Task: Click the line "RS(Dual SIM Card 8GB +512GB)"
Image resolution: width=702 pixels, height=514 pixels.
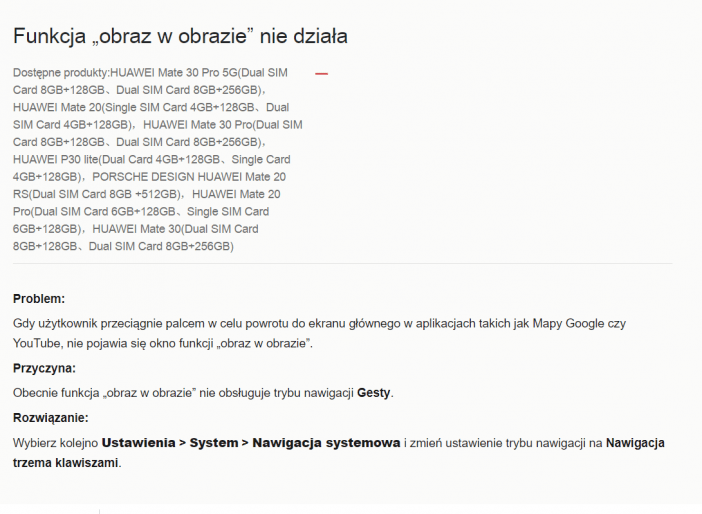Action: point(98,194)
